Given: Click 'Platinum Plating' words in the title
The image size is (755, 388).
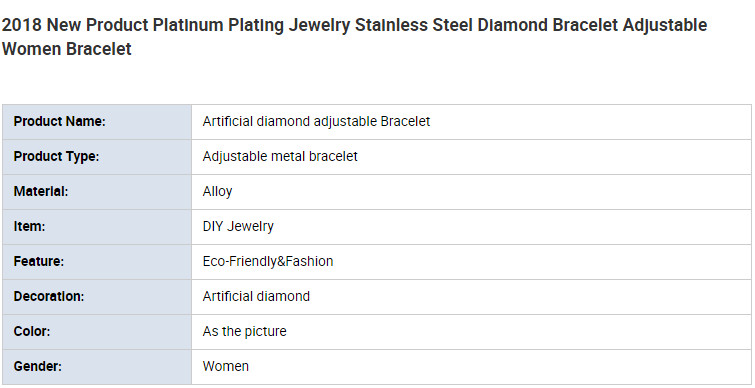Looking at the screenshot, I should (x=218, y=26).
